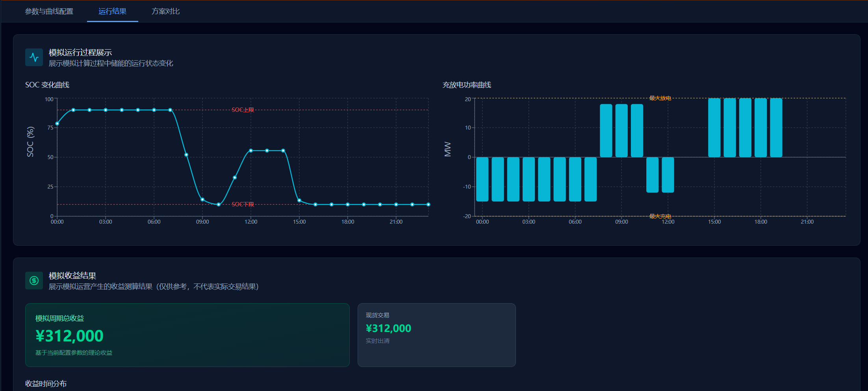Click the 最大充电 limit label
This screenshot has width=868, height=391.
coord(660,216)
